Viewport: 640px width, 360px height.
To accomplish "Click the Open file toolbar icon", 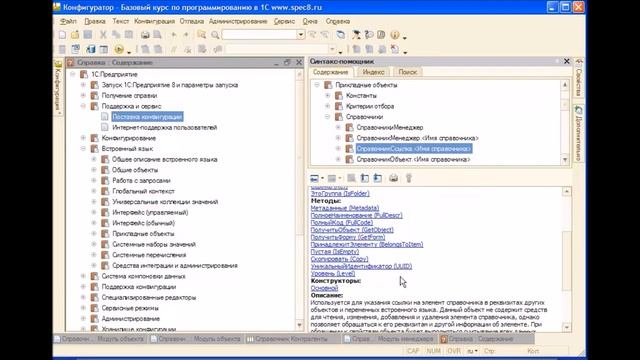I will 75,35.
